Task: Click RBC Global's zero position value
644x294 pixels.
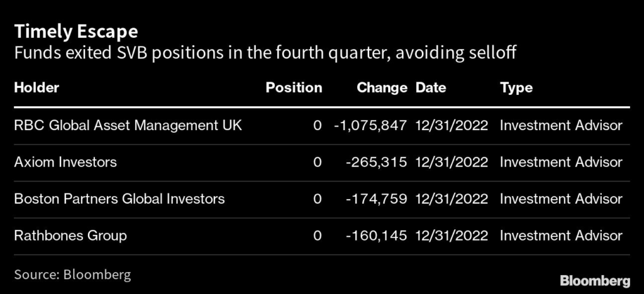Action: (x=317, y=126)
